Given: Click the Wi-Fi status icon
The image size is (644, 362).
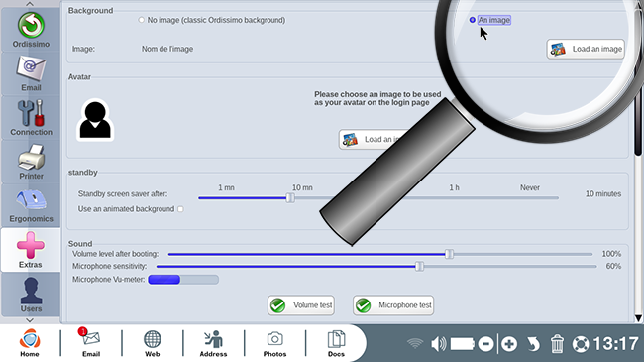Looking at the screenshot, I should click(x=415, y=343).
